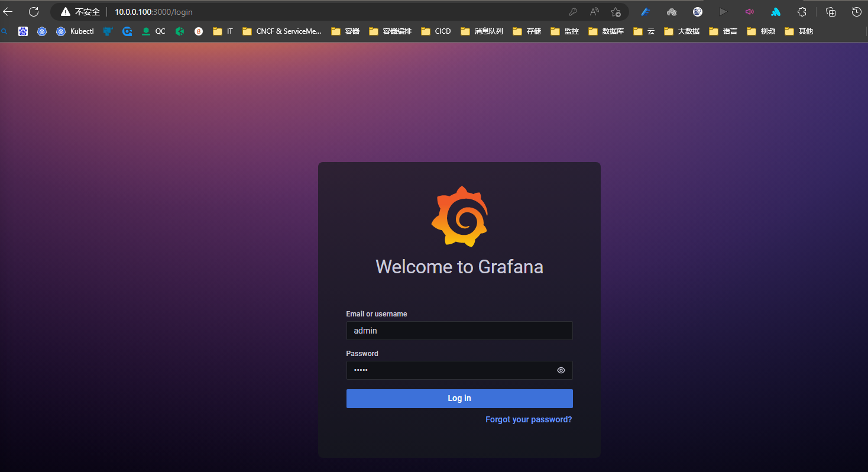Viewport: 868px width, 472px height.
Task: Open the not-secure warning triangle icon
Action: click(66, 12)
